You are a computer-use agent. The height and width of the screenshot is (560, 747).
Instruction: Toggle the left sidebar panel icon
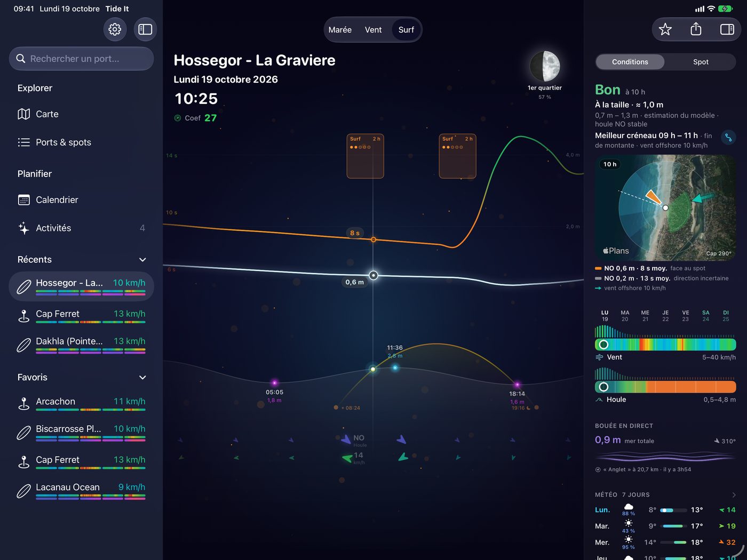point(145,29)
